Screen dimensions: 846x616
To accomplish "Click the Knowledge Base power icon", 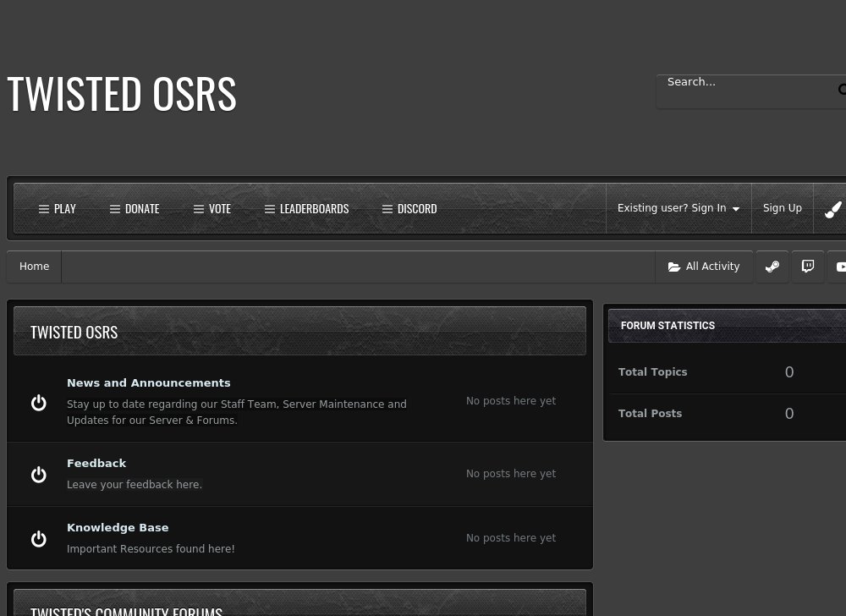I will (39, 539).
